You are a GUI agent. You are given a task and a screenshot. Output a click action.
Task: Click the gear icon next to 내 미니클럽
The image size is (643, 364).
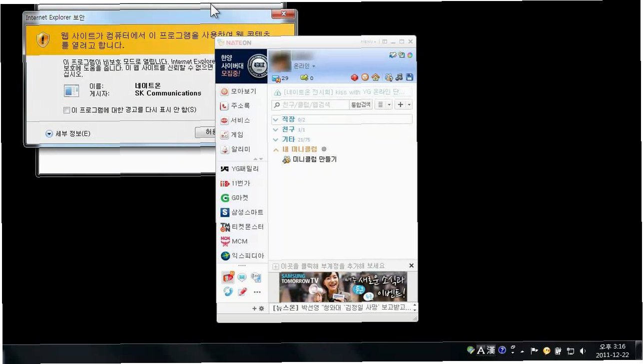point(324,149)
